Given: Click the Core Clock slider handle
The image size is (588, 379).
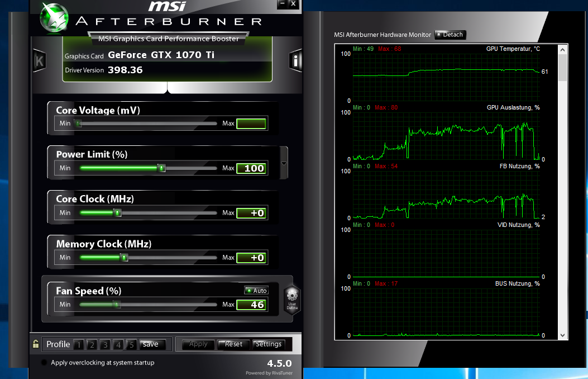Looking at the screenshot, I should coord(117,213).
